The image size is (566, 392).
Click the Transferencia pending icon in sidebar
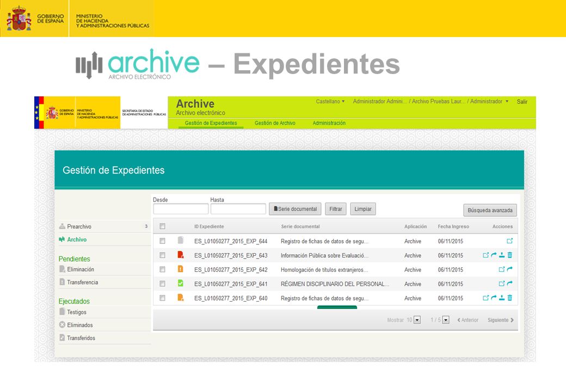pyautogui.click(x=62, y=282)
